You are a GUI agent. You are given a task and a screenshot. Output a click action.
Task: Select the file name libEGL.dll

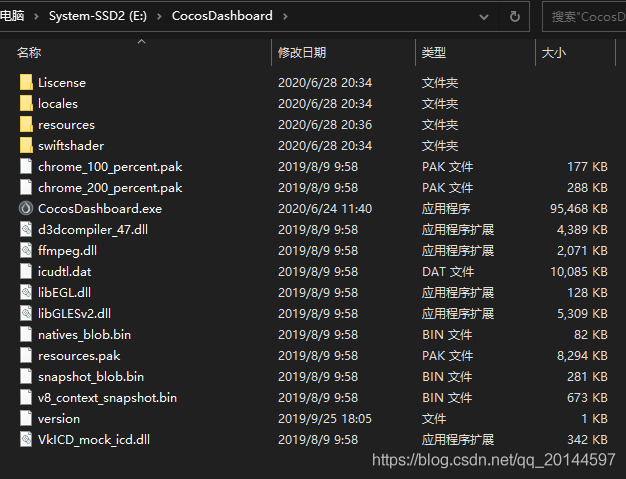64,293
